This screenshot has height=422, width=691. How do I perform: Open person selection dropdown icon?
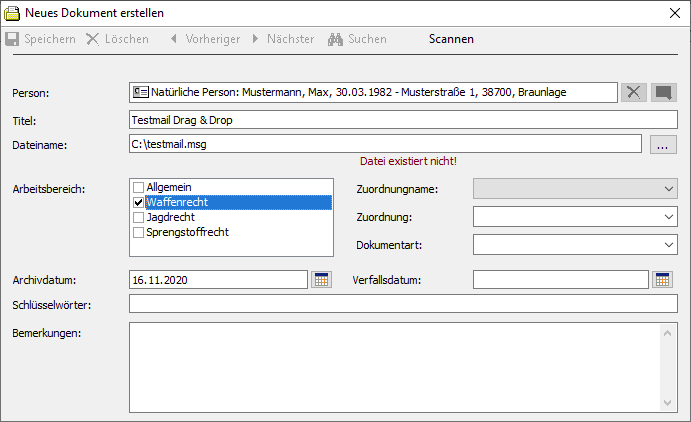[663, 92]
